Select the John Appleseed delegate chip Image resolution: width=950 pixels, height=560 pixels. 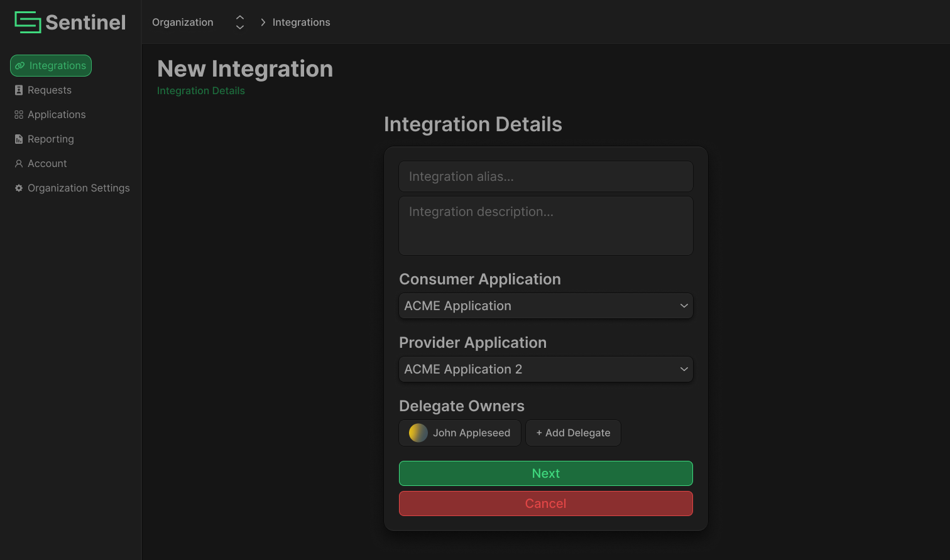click(x=460, y=433)
